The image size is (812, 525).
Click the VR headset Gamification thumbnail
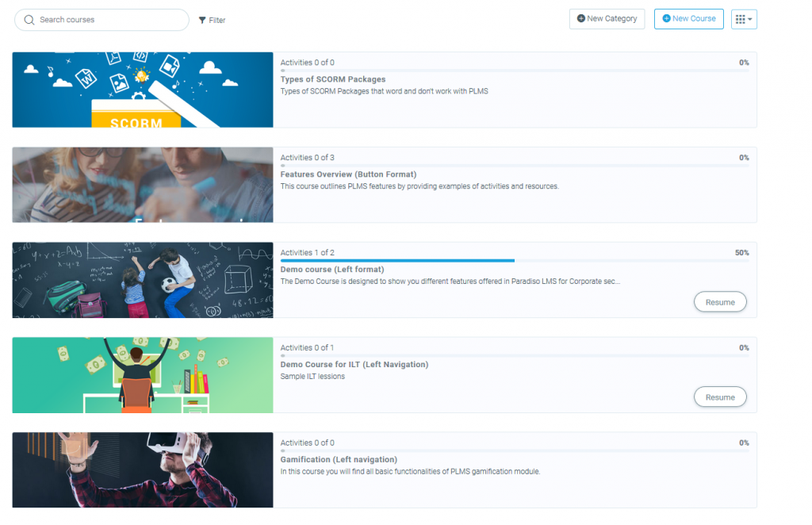tap(143, 470)
